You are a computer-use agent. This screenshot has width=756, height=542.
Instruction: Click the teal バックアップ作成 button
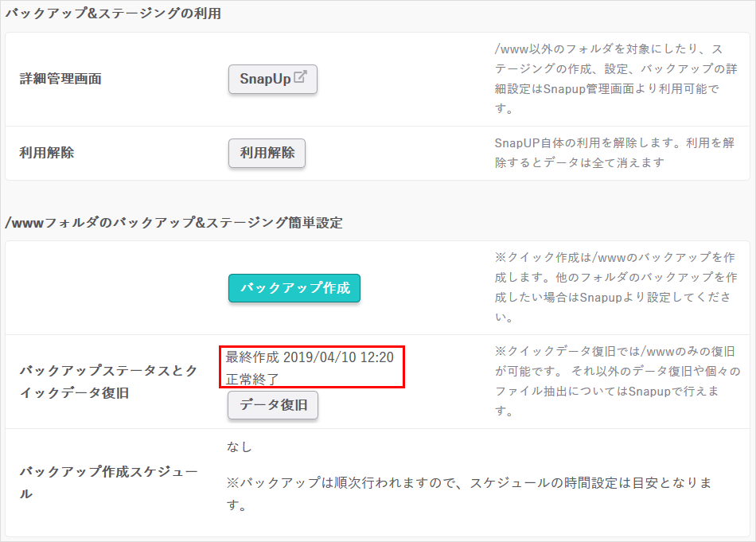click(x=294, y=288)
